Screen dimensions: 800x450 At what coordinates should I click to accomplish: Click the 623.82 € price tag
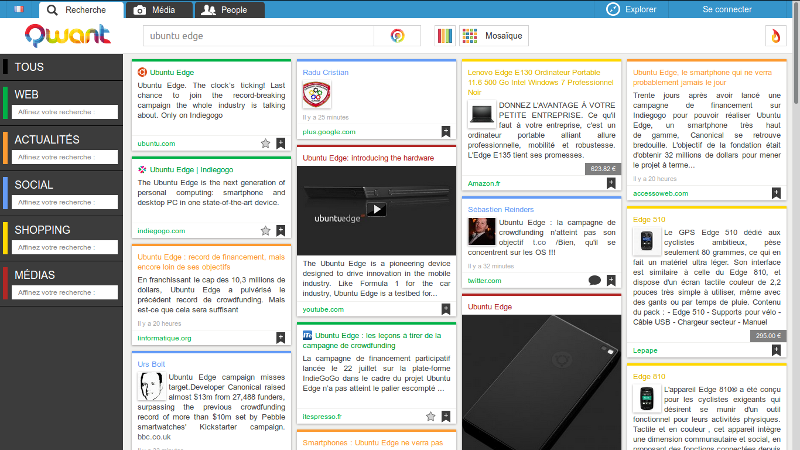click(603, 168)
